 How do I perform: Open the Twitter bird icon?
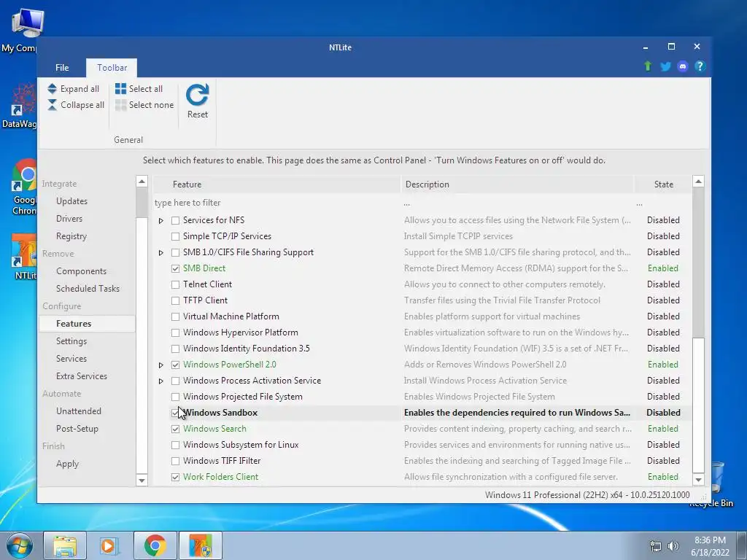tap(665, 66)
